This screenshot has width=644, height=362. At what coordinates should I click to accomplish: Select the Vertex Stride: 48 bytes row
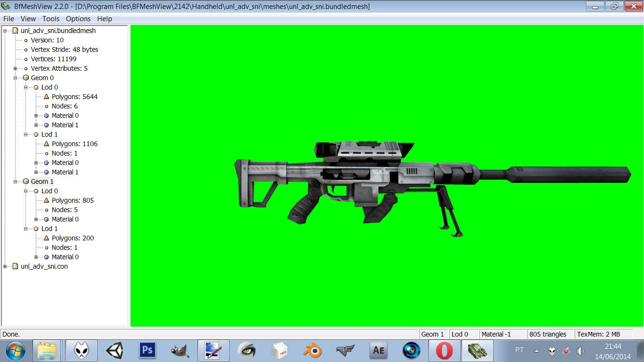click(65, 49)
